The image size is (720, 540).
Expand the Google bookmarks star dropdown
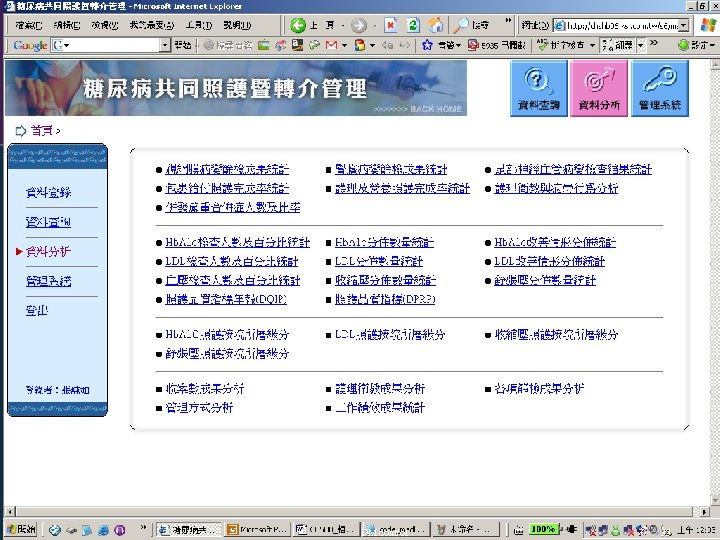pos(458,45)
